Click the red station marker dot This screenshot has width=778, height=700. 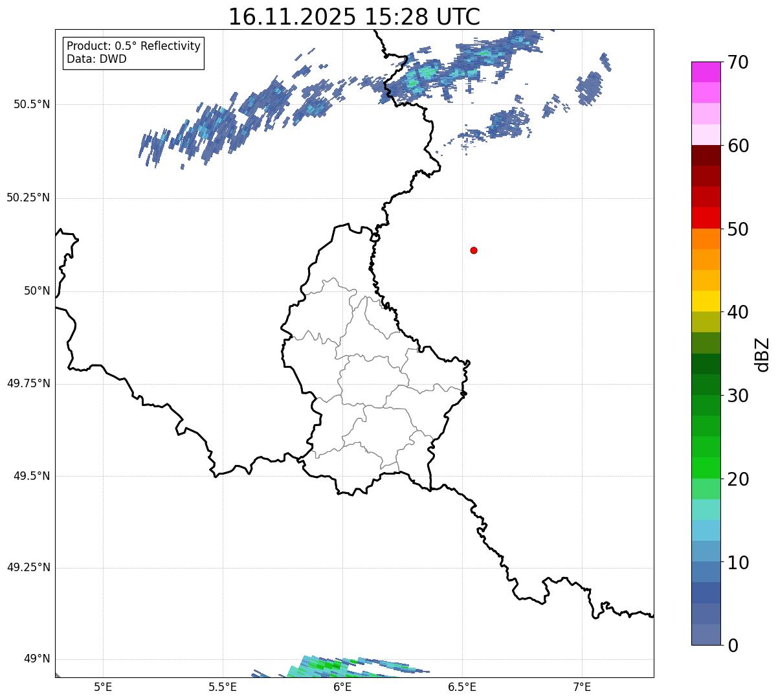[474, 250]
